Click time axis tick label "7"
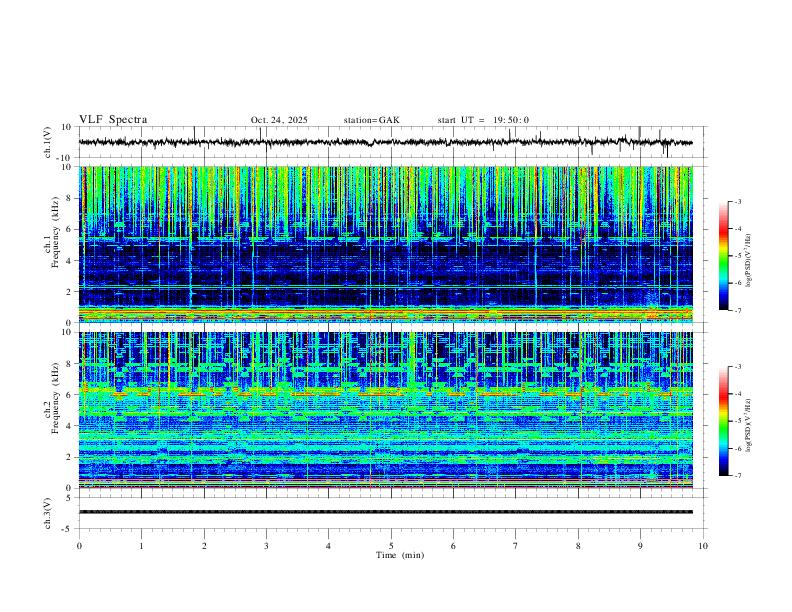The height and width of the screenshot is (612, 792). pyautogui.click(x=516, y=546)
